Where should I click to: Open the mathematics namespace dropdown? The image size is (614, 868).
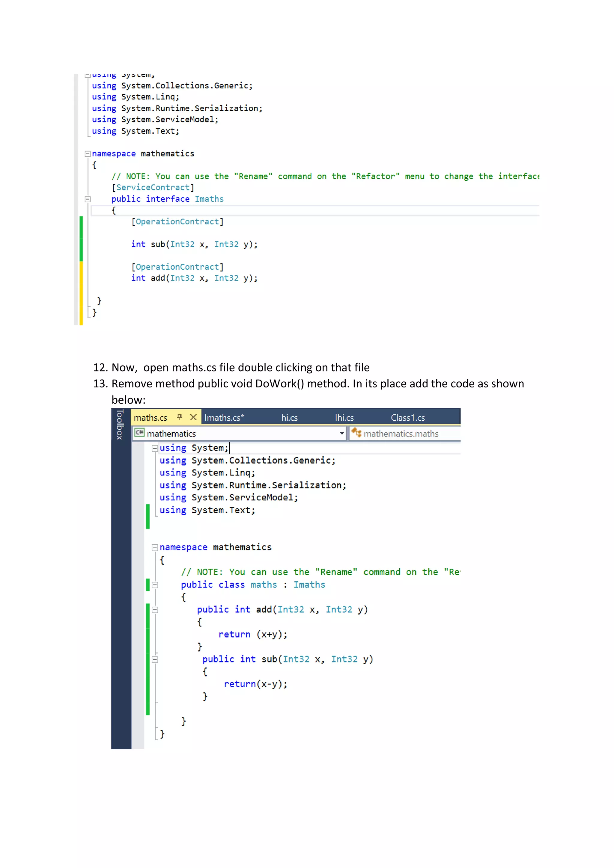[x=341, y=433]
